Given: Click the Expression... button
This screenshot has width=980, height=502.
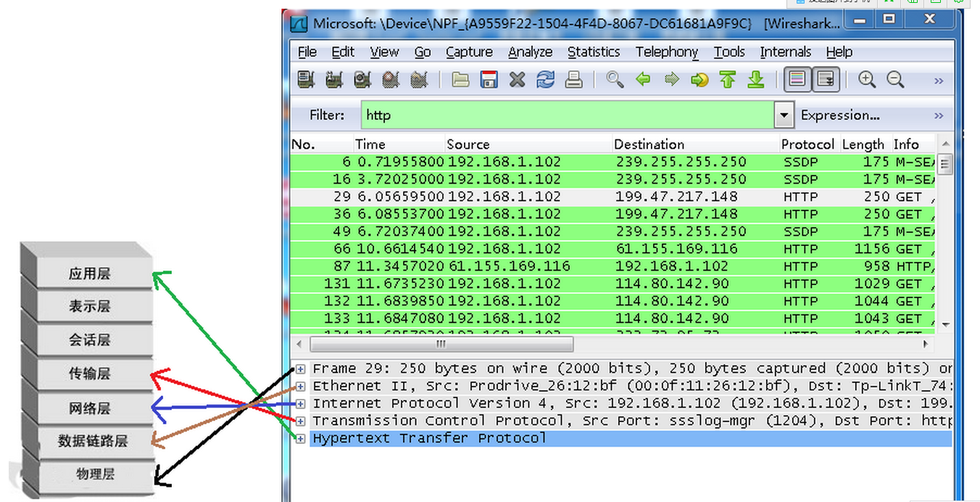Looking at the screenshot, I should pyautogui.click(x=839, y=115).
